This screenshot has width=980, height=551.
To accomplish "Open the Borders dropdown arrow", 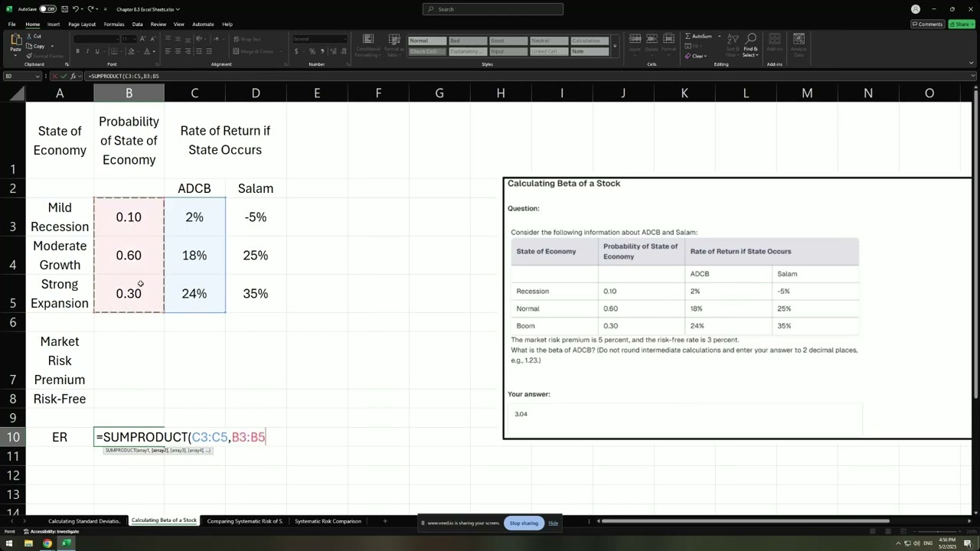I will click(121, 51).
